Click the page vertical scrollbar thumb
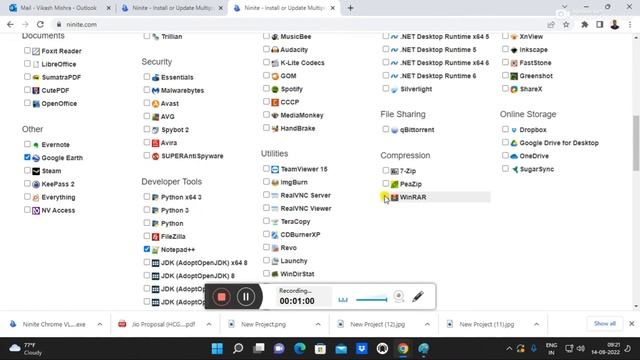 [636, 143]
